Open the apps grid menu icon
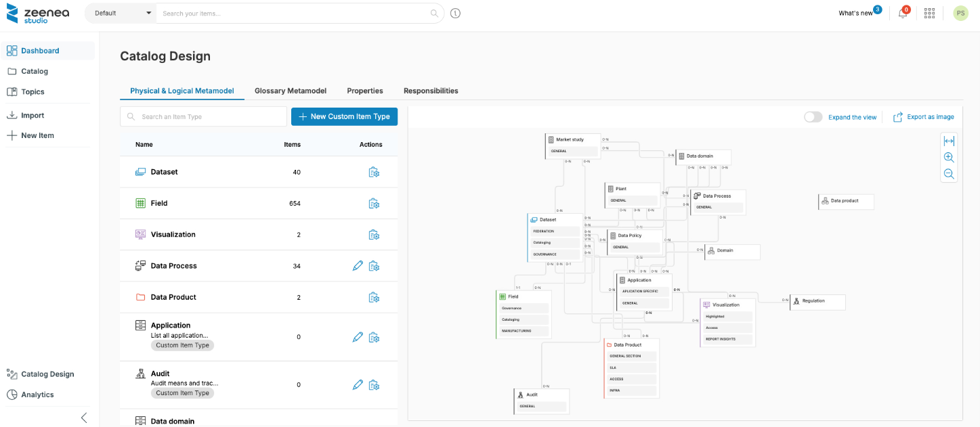Image resolution: width=980 pixels, height=427 pixels. tap(929, 14)
